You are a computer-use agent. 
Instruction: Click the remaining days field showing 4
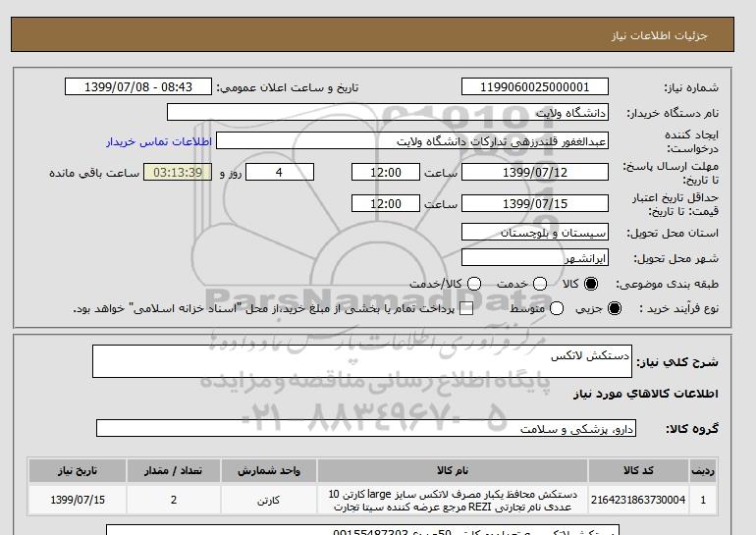point(280,172)
